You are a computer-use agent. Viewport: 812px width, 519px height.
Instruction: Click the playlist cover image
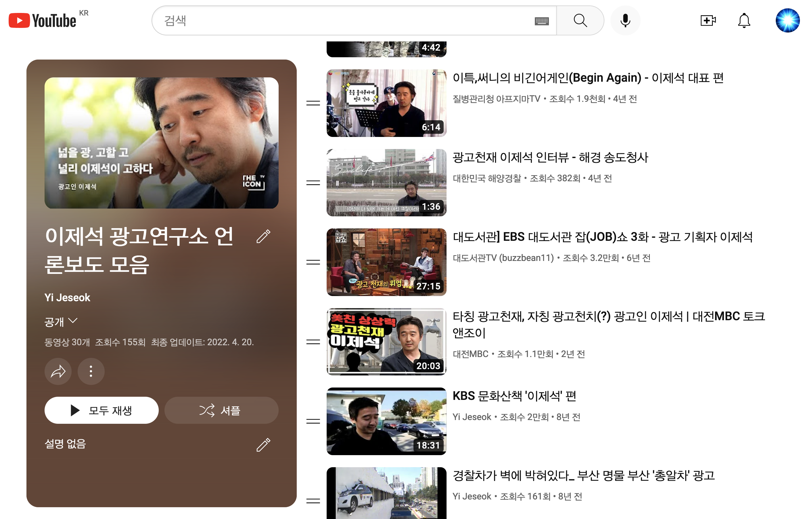coord(162,143)
